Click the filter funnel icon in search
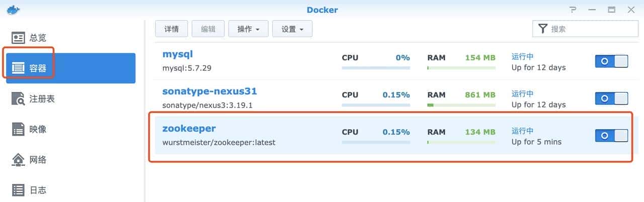 (x=542, y=29)
